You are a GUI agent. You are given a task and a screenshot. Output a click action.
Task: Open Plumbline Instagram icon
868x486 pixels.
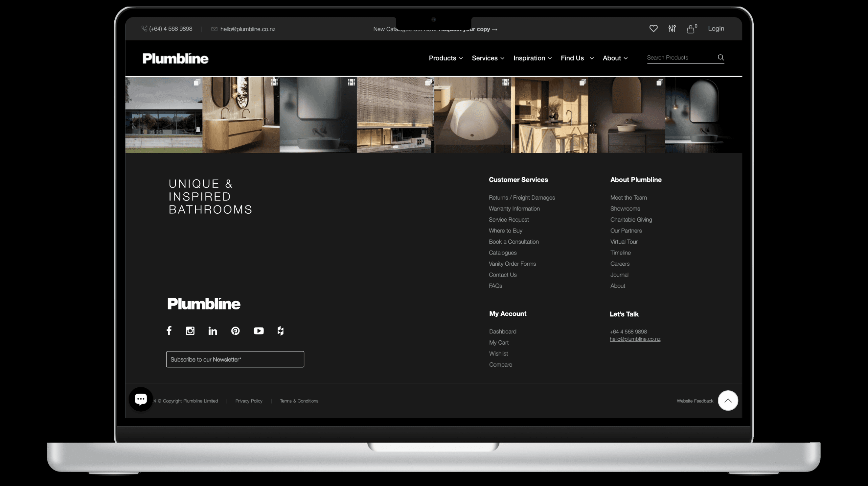tap(190, 331)
